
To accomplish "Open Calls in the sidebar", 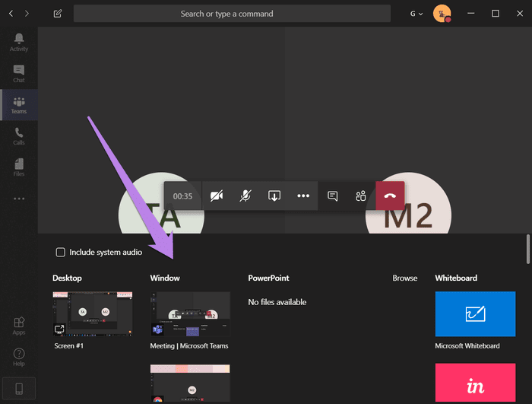I will 19,136.
